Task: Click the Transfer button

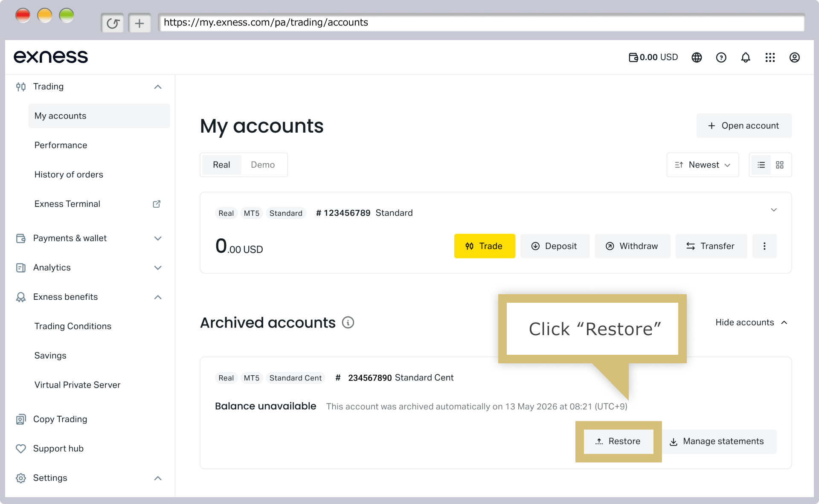Action: [x=711, y=246]
